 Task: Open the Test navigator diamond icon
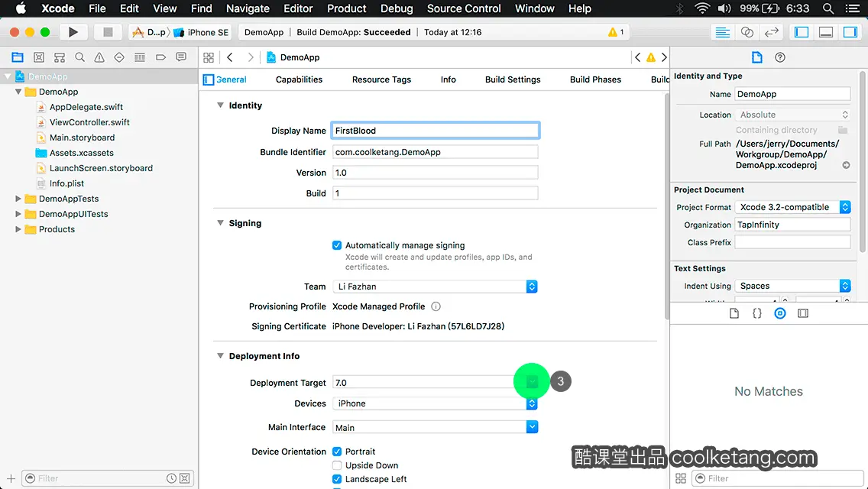(x=119, y=57)
